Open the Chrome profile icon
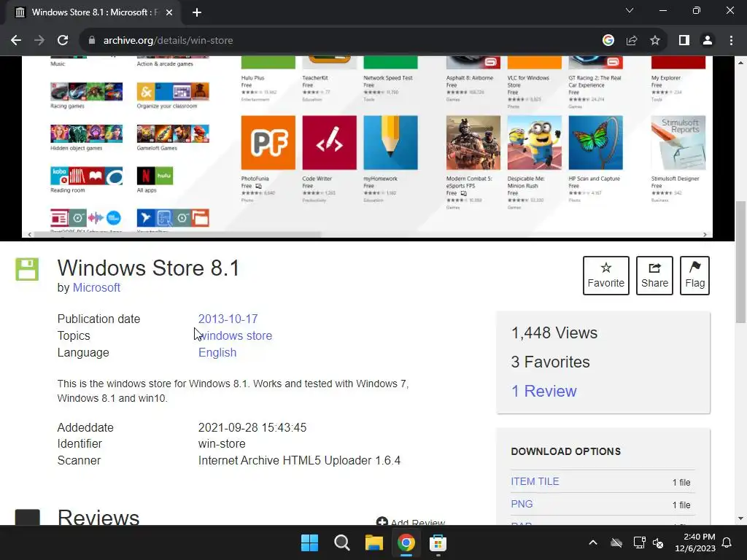This screenshot has height=560, width=747. pos(708,41)
